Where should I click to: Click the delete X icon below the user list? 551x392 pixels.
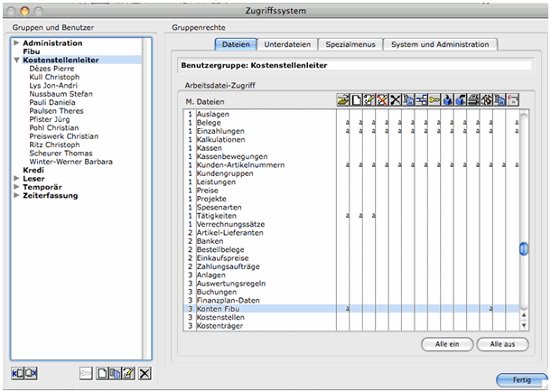point(145,373)
